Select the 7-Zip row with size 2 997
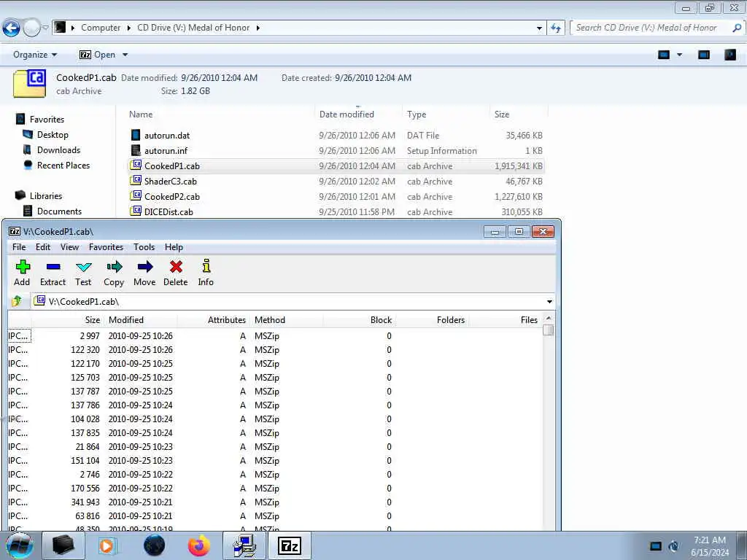Screen dimensions: 747x560 point(275,336)
